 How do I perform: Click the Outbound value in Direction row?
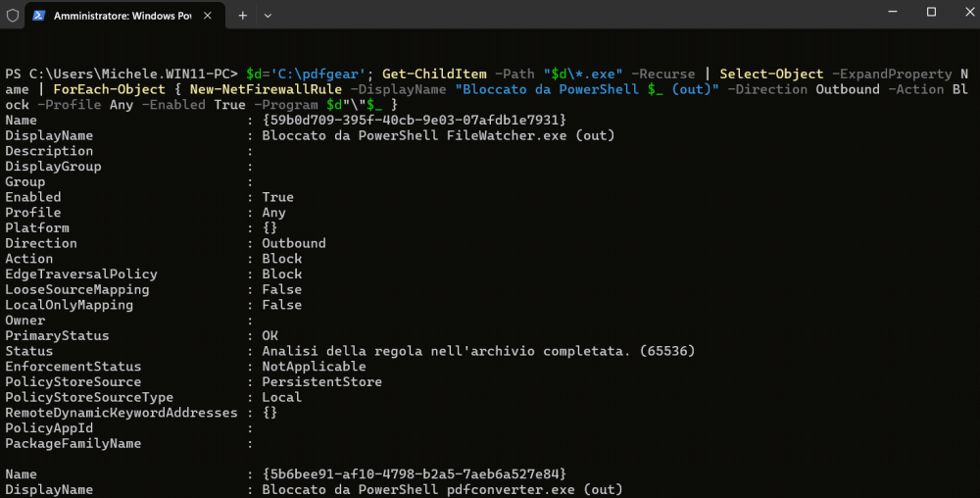pyautogui.click(x=294, y=243)
